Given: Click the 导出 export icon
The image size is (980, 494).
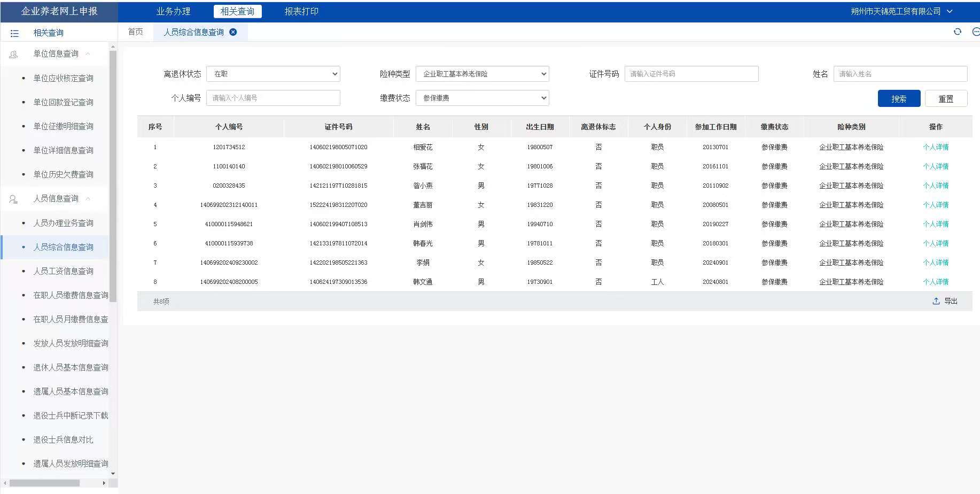Looking at the screenshot, I should 936,301.
